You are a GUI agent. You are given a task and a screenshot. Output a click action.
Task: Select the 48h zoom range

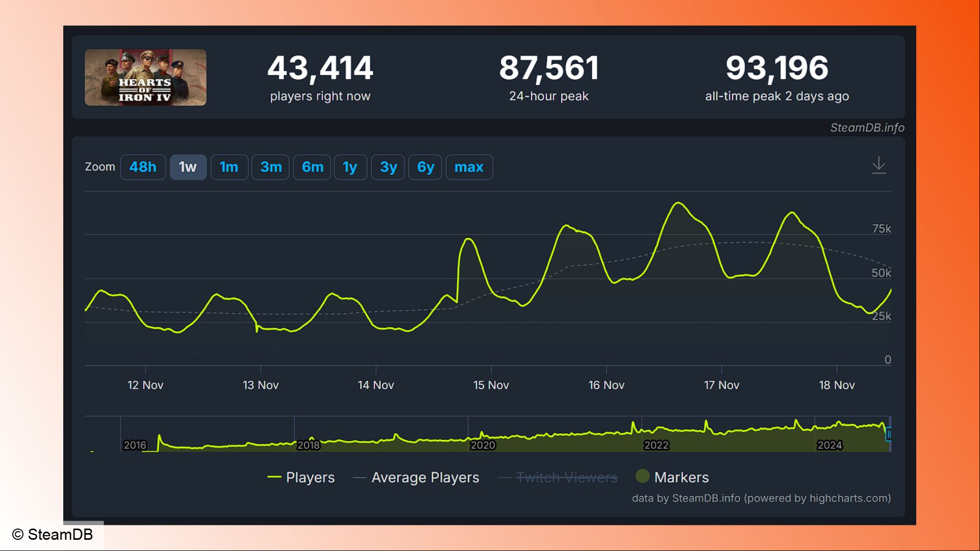[x=143, y=167]
